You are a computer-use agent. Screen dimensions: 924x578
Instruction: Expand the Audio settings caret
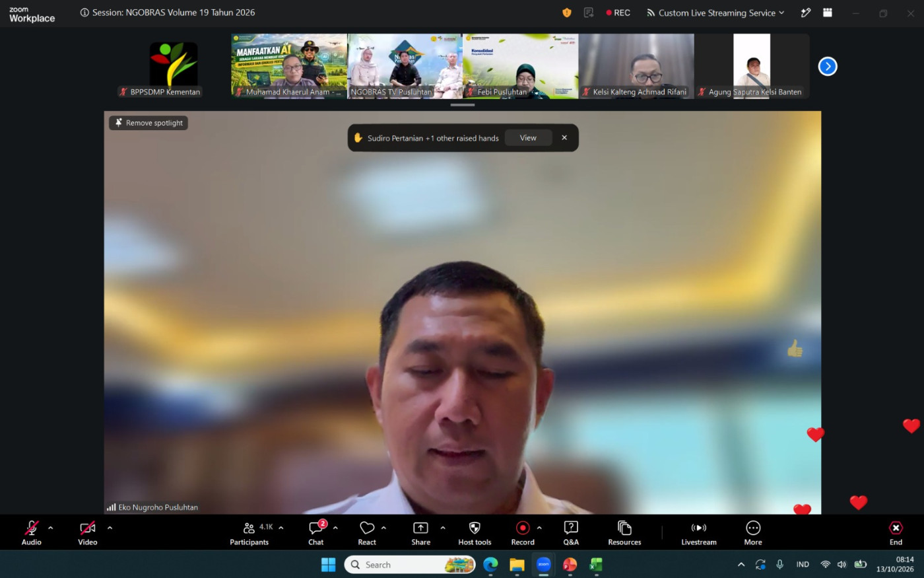(51, 528)
